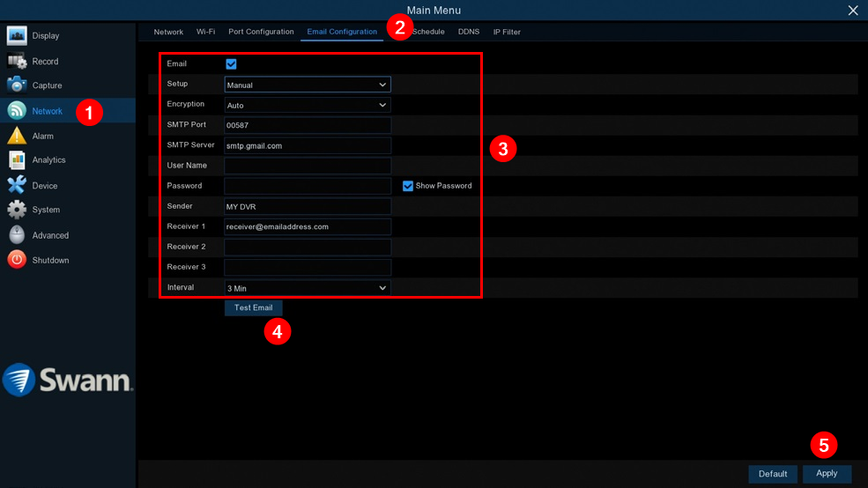Screen dimensions: 868x488
Task: Open the Encryption Auto dropdown
Action: (308, 105)
